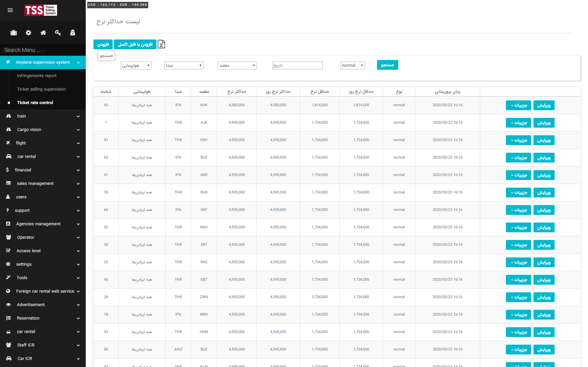The height and width of the screenshot is (367, 588).
Task: Open the هواپیمایی airline dropdown
Action: pyautogui.click(x=136, y=66)
